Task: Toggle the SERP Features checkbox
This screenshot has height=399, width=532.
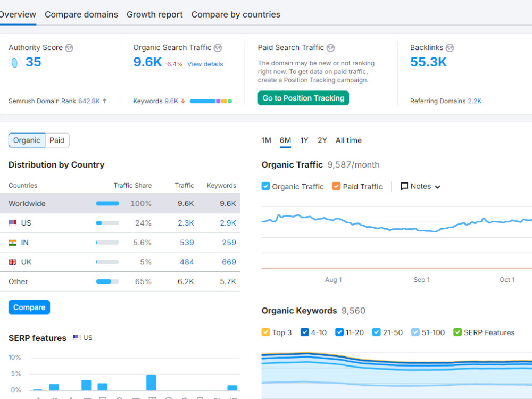Action: pyautogui.click(x=458, y=332)
